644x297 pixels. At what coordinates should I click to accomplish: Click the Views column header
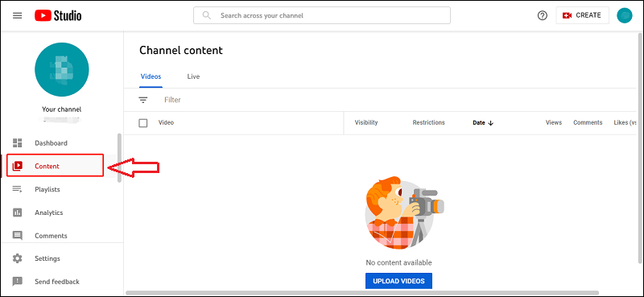pos(554,122)
